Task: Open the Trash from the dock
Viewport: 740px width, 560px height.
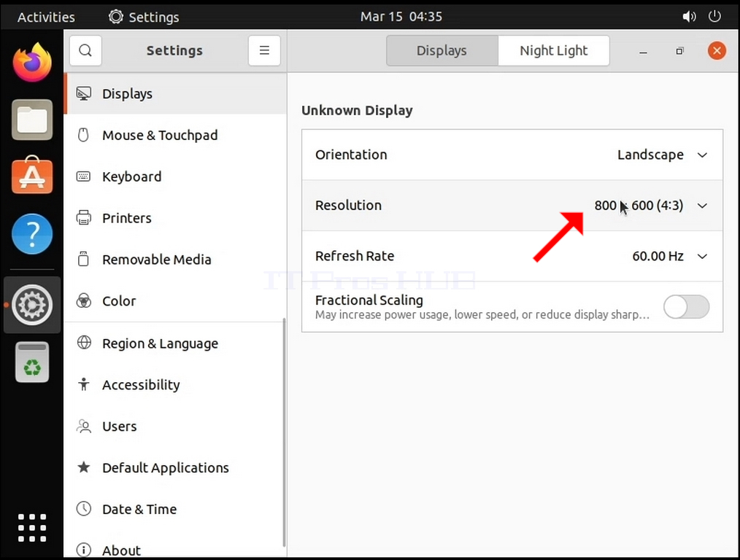Action: (x=32, y=362)
